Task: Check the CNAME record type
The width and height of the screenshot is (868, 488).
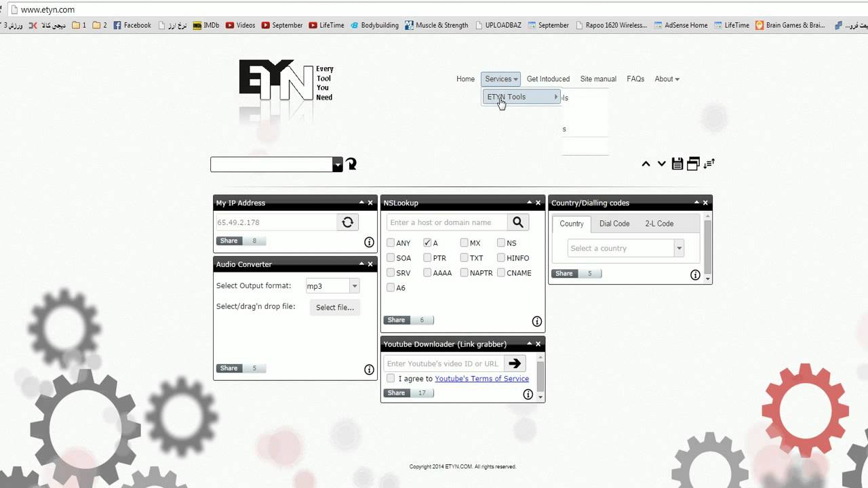Action: point(501,272)
